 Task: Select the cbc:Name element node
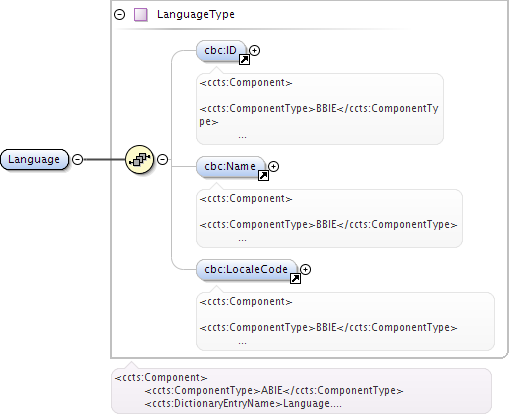tap(231, 167)
